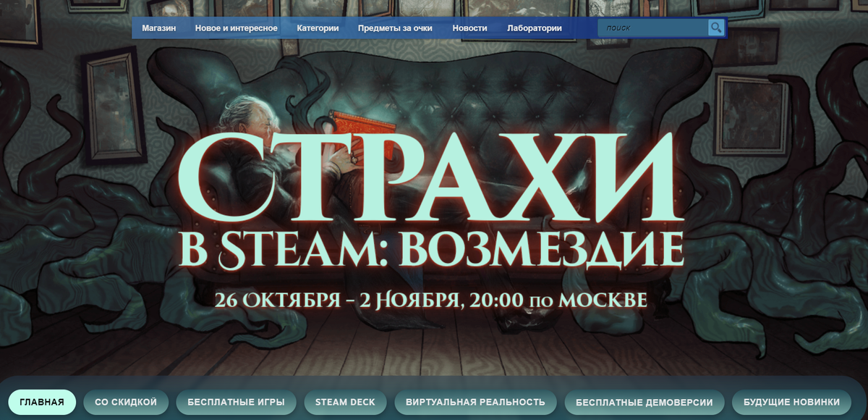Viewport: 868px width, 420px height.
Task: Switch to Бесплатные демоверсии tab
Action: pyautogui.click(x=644, y=402)
